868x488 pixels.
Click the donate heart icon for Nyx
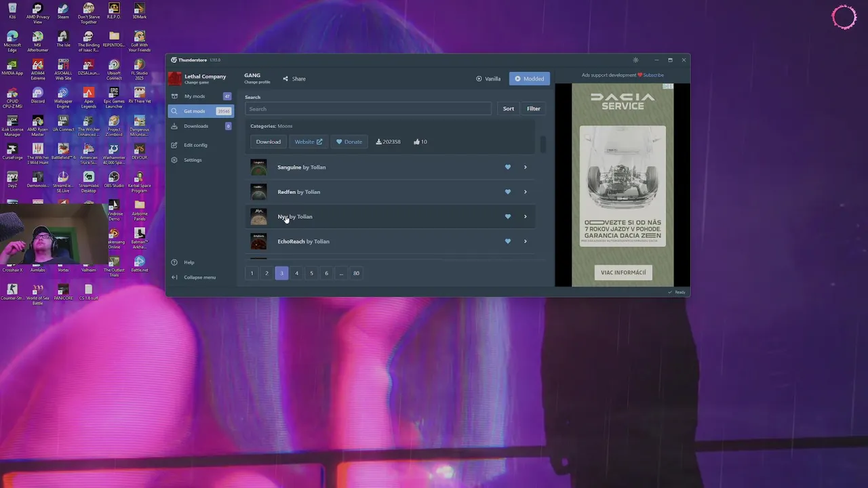click(x=507, y=217)
